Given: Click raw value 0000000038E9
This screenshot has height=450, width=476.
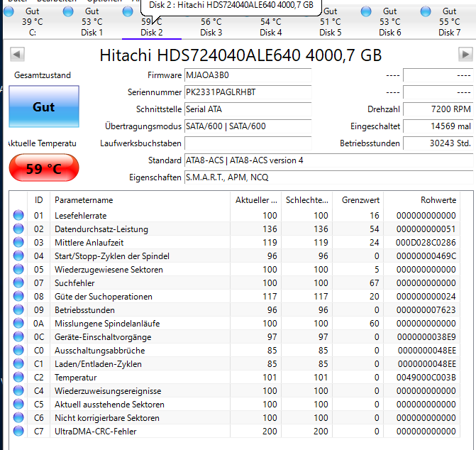Looking at the screenshot, I should (x=426, y=337).
